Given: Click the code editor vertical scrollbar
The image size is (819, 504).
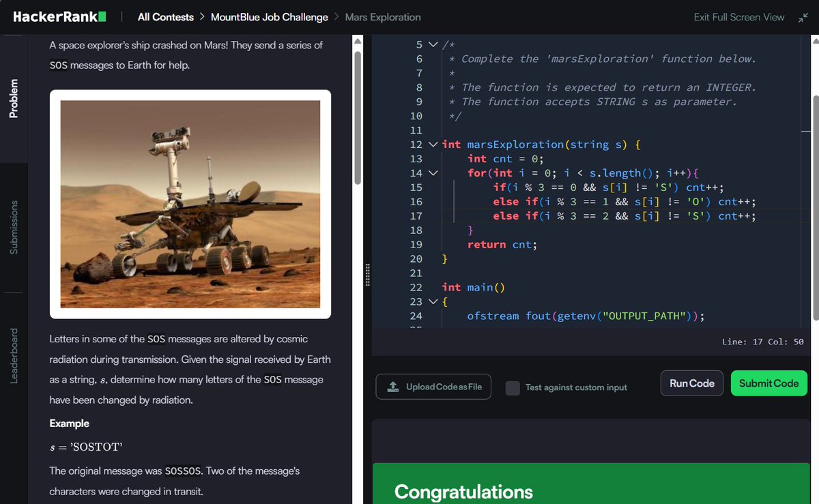Looking at the screenshot, I should tap(815, 208).
